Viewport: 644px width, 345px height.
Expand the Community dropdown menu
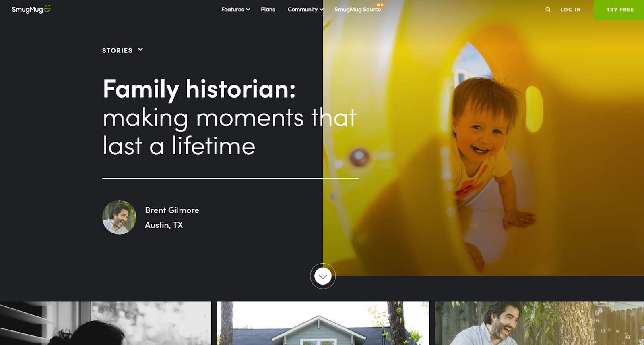point(305,10)
